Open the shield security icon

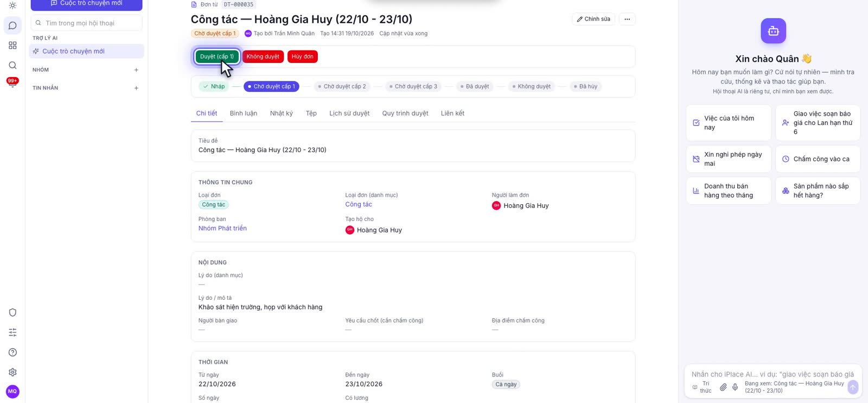click(x=12, y=312)
